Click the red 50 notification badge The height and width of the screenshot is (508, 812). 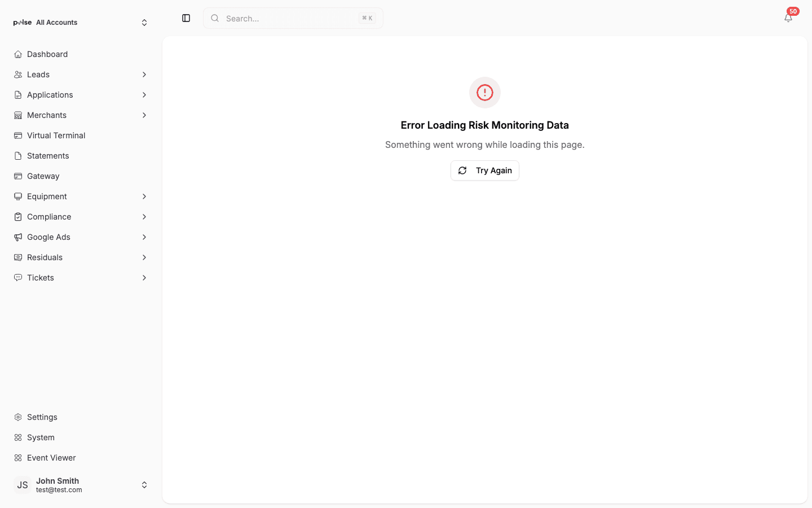pyautogui.click(x=793, y=11)
